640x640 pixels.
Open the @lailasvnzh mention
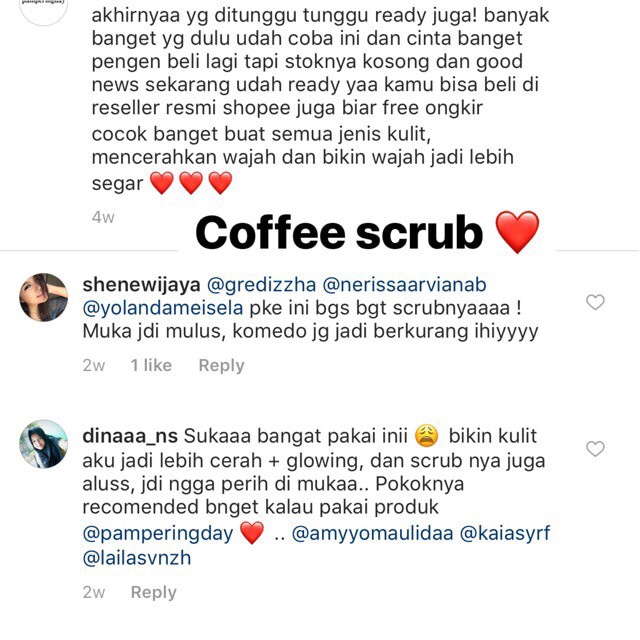coord(137,558)
